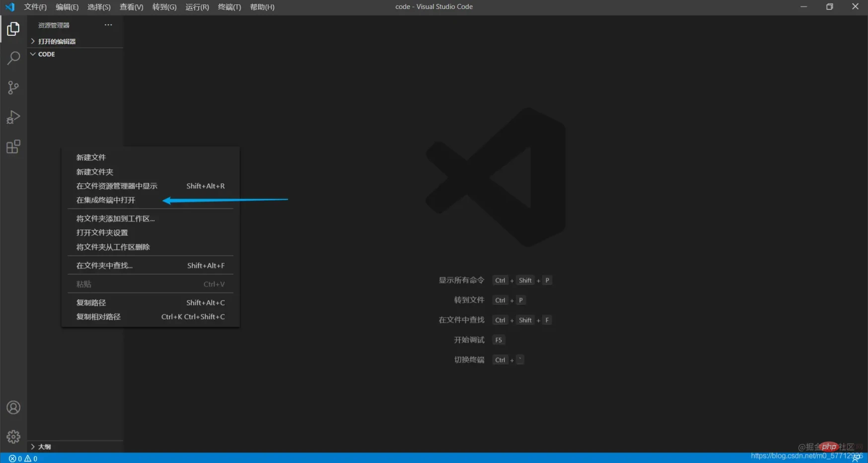Choose 复制路径 from context menu
Screen dimensions: 868x463
coord(150,303)
